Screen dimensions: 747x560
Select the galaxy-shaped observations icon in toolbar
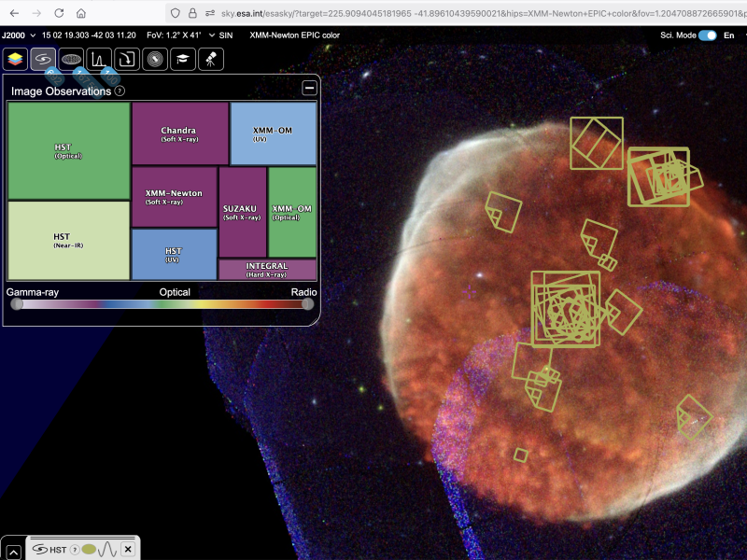41,58
